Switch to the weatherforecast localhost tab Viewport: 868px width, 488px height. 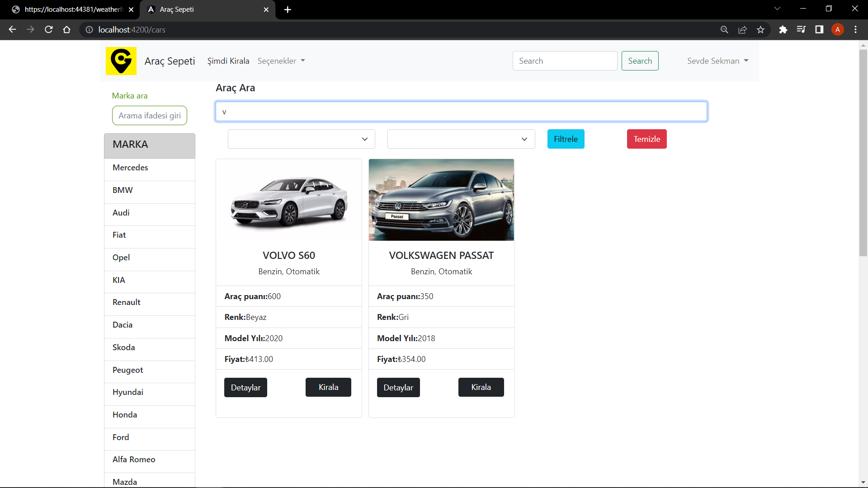tap(72, 9)
